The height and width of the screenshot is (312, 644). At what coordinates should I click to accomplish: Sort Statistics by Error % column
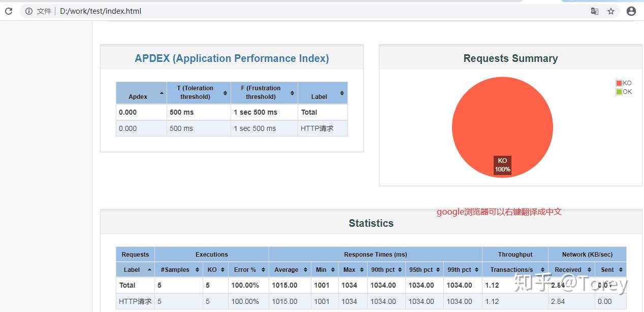pyautogui.click(x=248, y=269)
